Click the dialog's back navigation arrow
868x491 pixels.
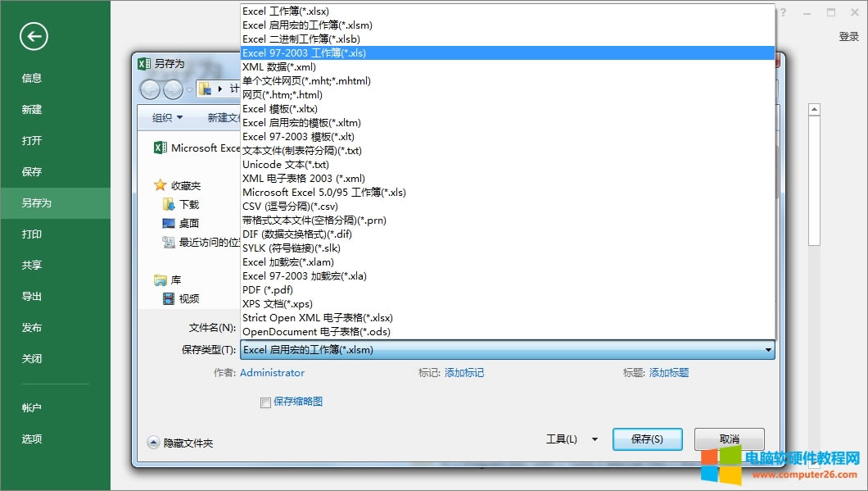(150, 89)
